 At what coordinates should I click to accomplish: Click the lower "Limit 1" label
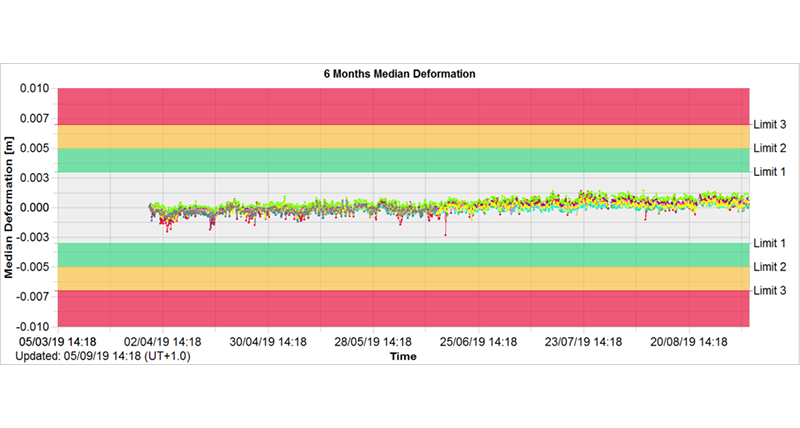click(769, 243)
